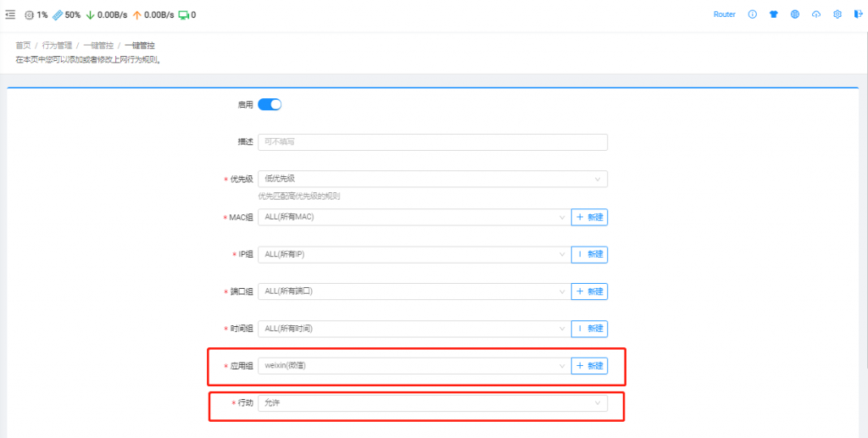Click the globe language icon
This screenshot has width=868, height=438.
pos(795,14)
